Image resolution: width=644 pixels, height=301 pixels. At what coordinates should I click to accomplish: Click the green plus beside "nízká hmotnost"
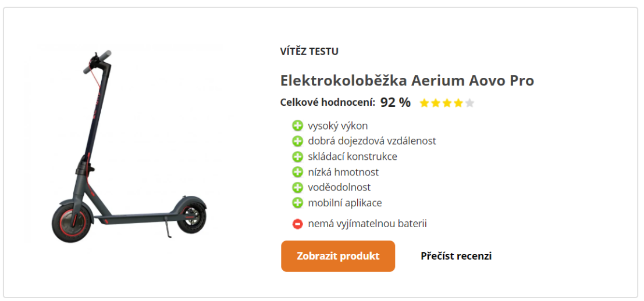pyautogui.click(x=298, y=172)
